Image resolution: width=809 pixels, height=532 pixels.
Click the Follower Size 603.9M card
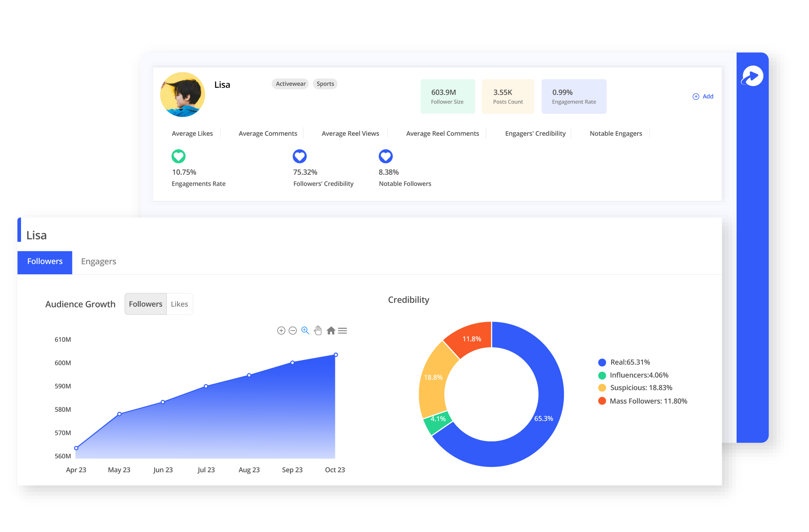tap(448, 96)
